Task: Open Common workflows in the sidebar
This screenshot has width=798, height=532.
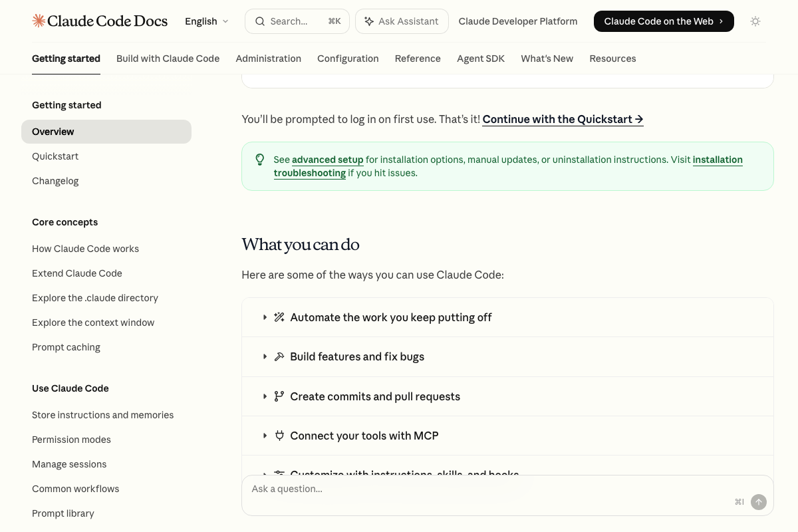Action: 75,489
